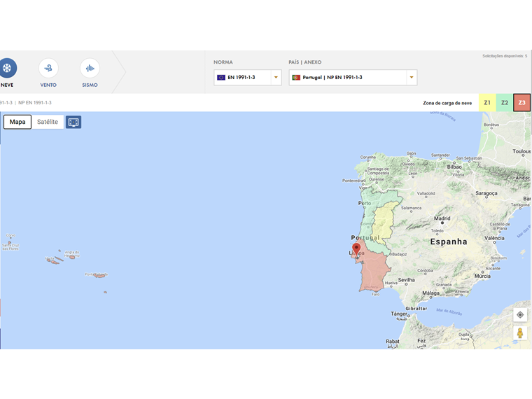Switch to the Satélite view
This screenshot has width=532, height=399.
pyautogui.click(x=48, y=122)
